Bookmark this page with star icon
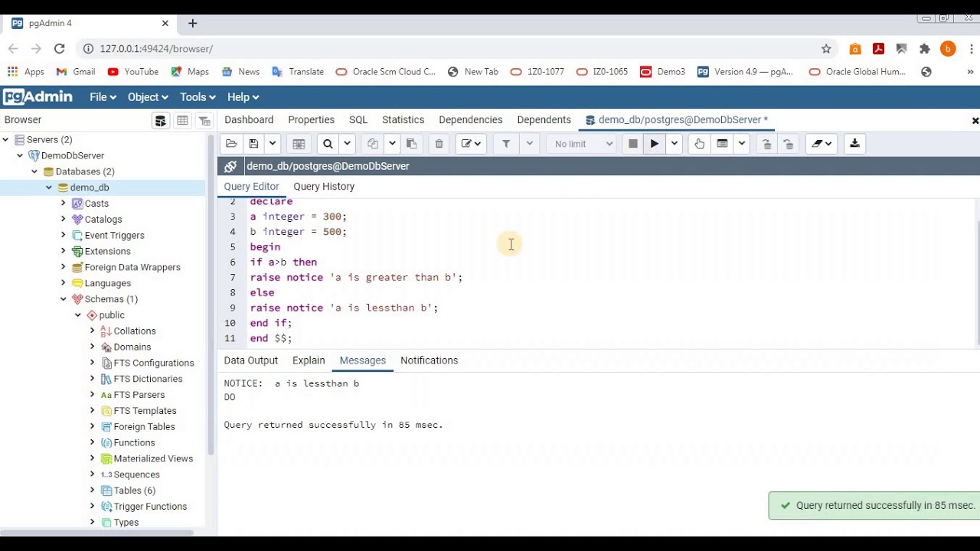This screenshot has height=551, width=980. pyautogui.click(x=826, y=48)
